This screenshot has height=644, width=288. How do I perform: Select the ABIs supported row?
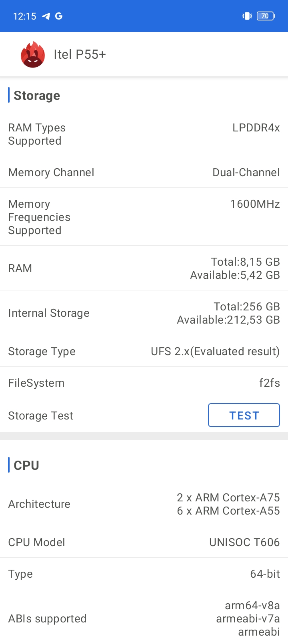(x=144, y=618)
